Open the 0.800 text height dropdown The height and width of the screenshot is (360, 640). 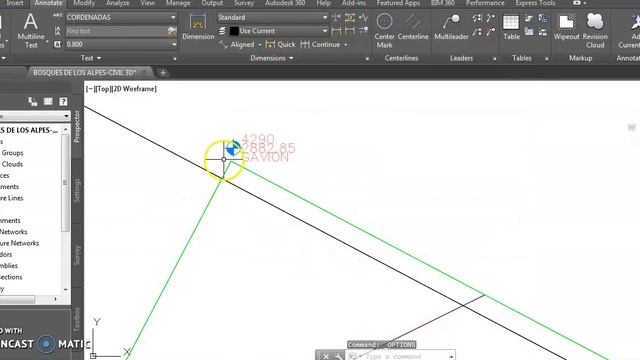(174, 44)
